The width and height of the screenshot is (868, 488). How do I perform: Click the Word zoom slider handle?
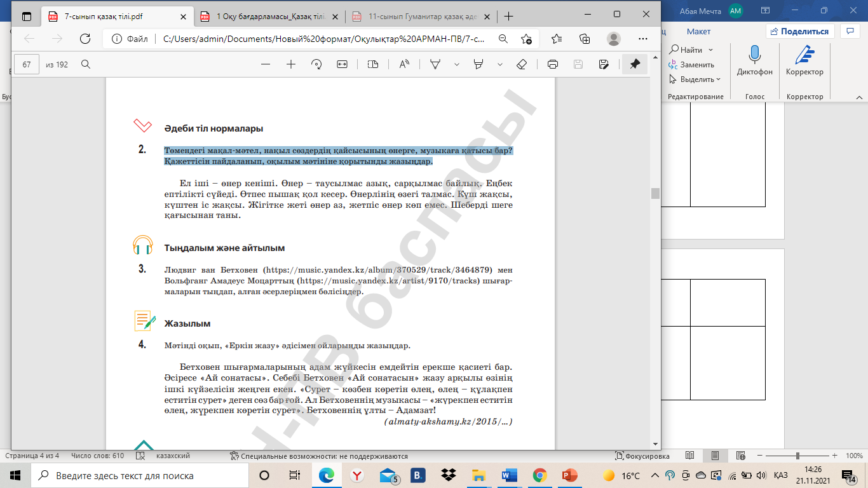coord(798,456)
